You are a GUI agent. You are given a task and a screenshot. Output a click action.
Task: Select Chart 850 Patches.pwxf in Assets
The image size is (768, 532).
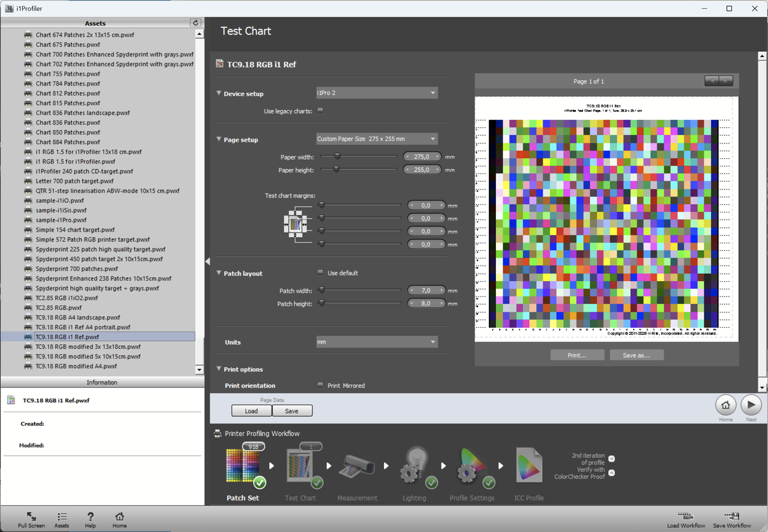68,133
